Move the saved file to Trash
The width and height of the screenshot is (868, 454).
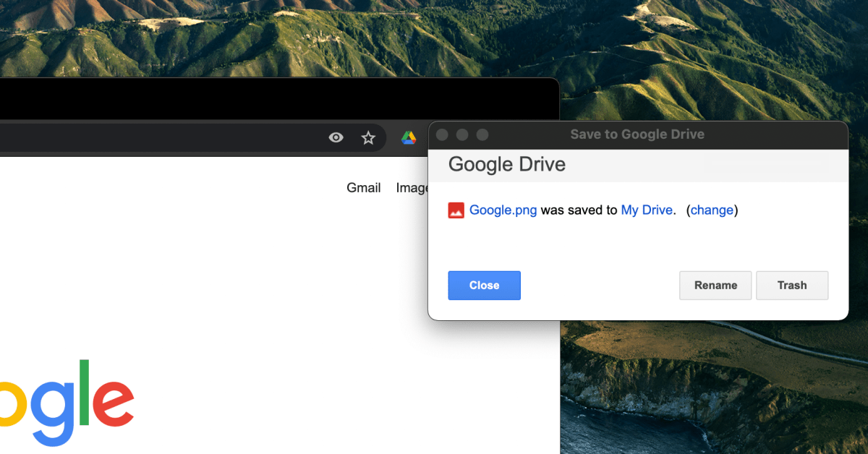pos(791,285)
